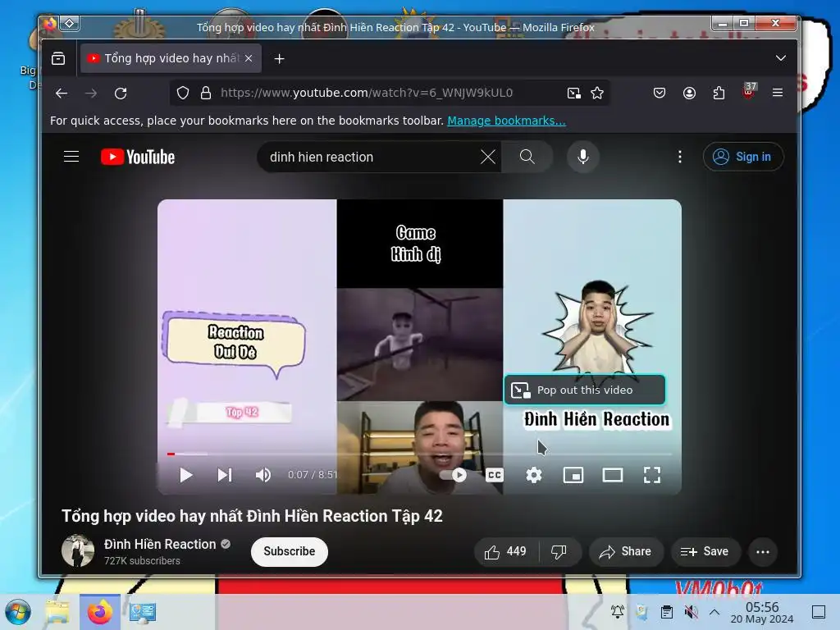Click Pop out this video tooltip
The height and width of the screenshot is (630, 840).
[x=584, y=390]
